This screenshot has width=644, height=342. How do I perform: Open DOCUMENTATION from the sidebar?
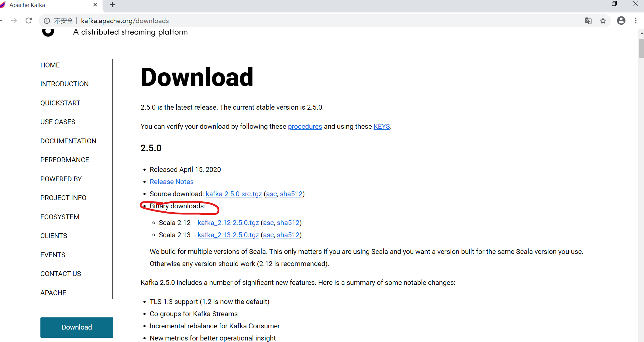(x=68, y=141)
